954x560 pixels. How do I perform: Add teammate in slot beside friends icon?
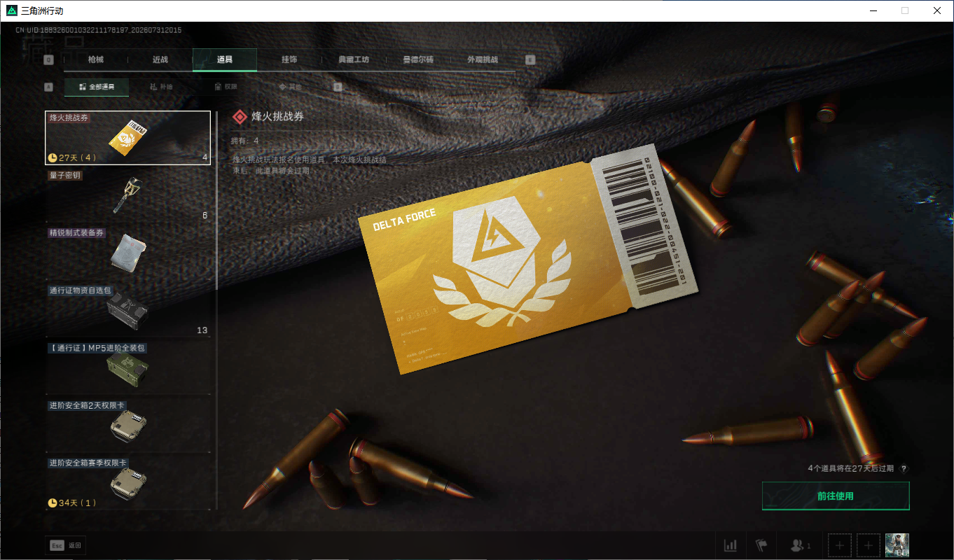840,545
